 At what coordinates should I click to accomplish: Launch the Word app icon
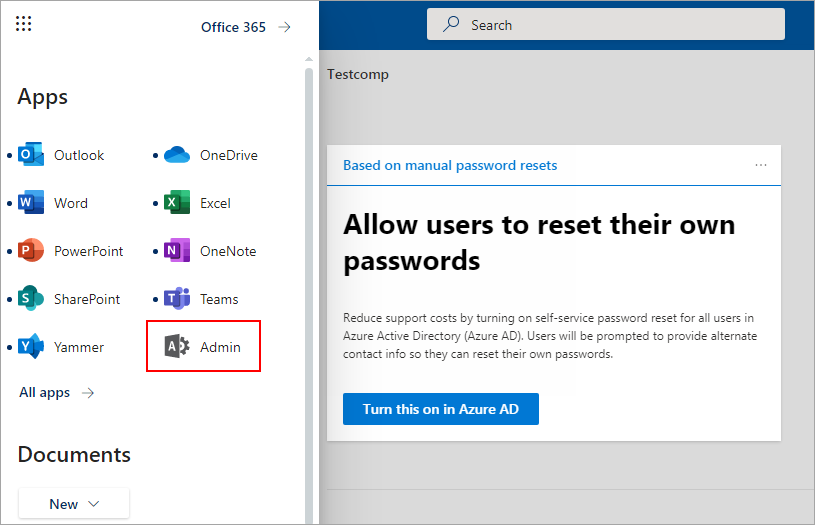[32, 203]
